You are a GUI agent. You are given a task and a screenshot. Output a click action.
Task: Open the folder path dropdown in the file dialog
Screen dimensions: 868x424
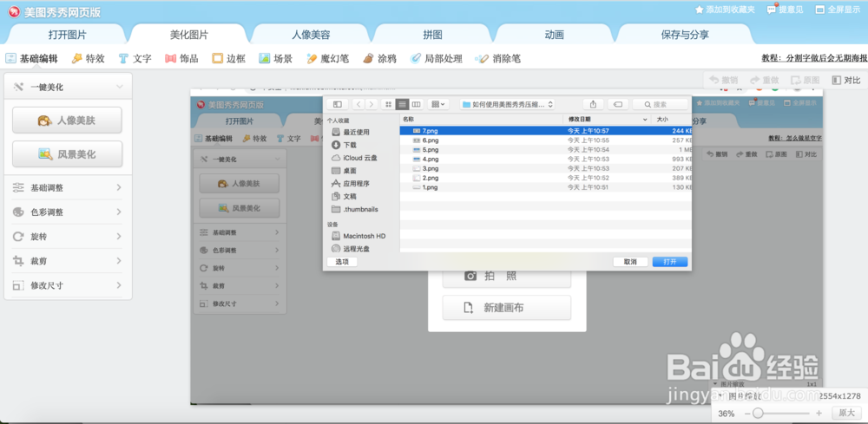tap(508, 104)
